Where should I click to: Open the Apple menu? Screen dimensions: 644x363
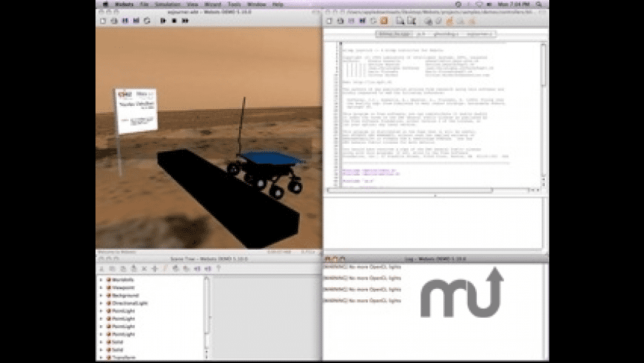105,4
